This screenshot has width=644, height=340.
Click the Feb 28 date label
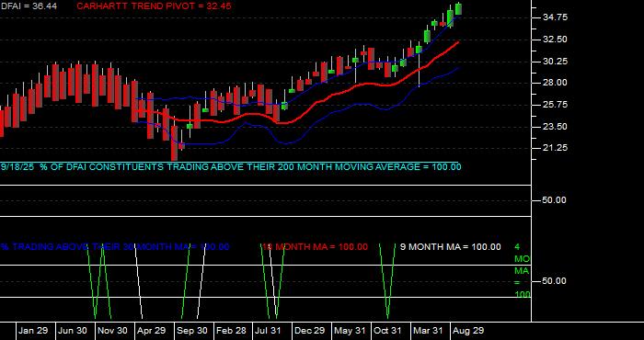[231, 331]
